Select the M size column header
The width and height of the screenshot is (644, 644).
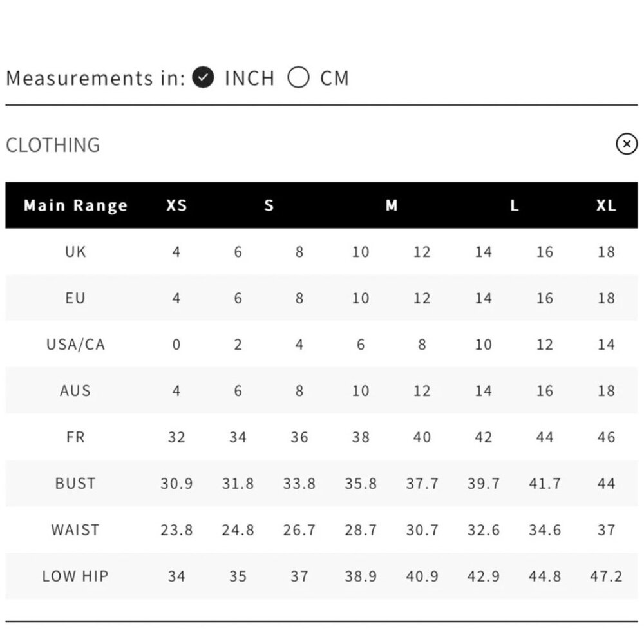392,205
